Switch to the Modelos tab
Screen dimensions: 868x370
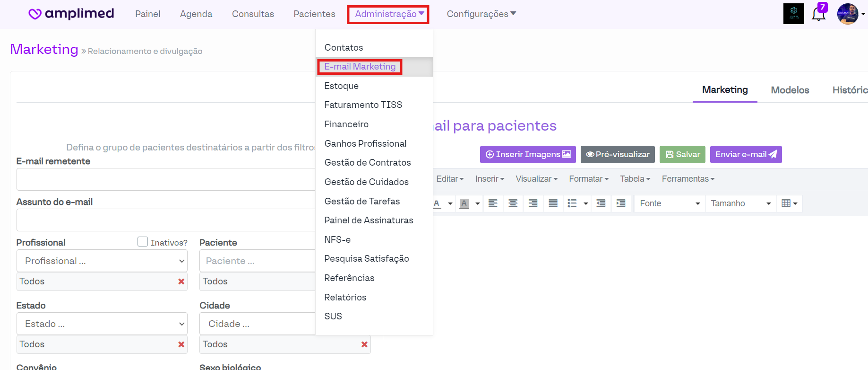coord(790,90)
